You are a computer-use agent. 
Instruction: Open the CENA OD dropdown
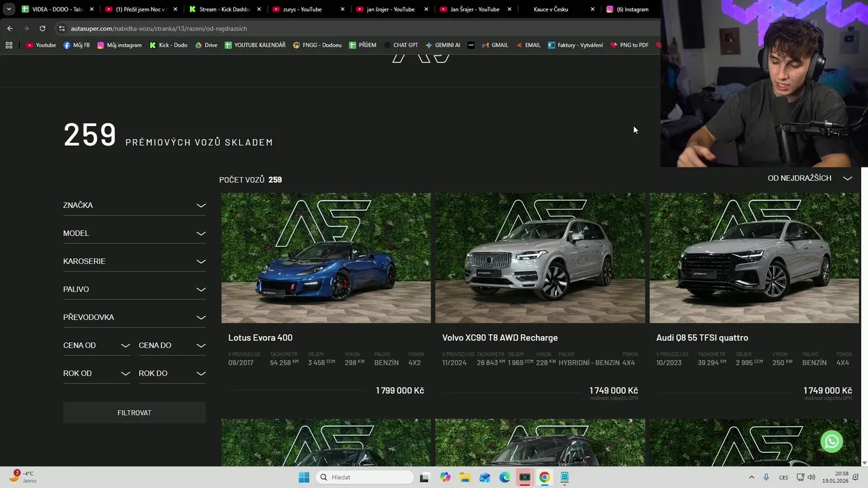(x=96, y=345)
